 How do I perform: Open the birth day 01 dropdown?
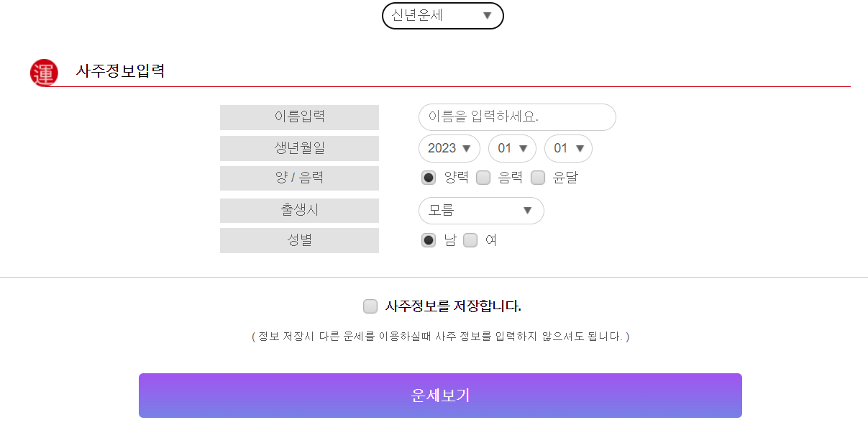click(x=568, y=148)
